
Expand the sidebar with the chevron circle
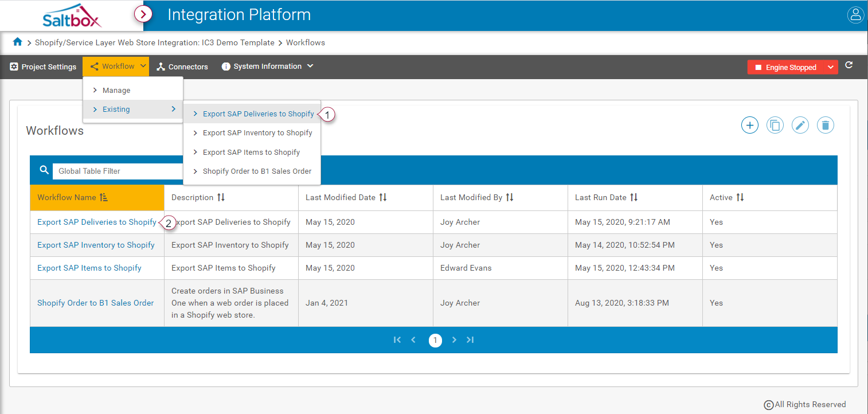coord(143,14)
